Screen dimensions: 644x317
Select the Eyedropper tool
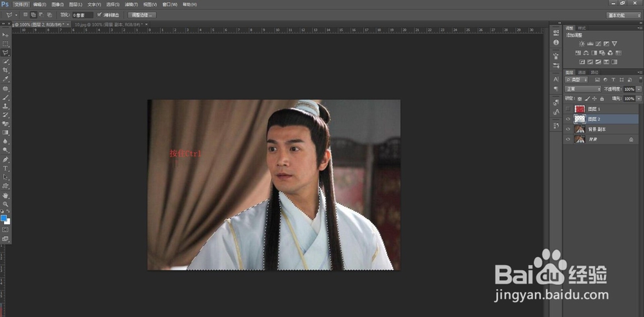click(x=5, y=79)
